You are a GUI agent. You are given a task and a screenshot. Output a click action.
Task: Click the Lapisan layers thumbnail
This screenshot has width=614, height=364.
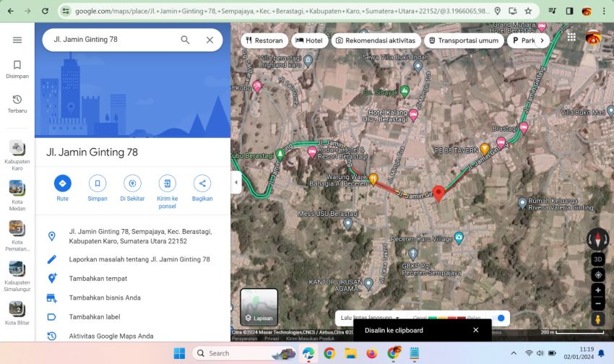pos(259,307)
